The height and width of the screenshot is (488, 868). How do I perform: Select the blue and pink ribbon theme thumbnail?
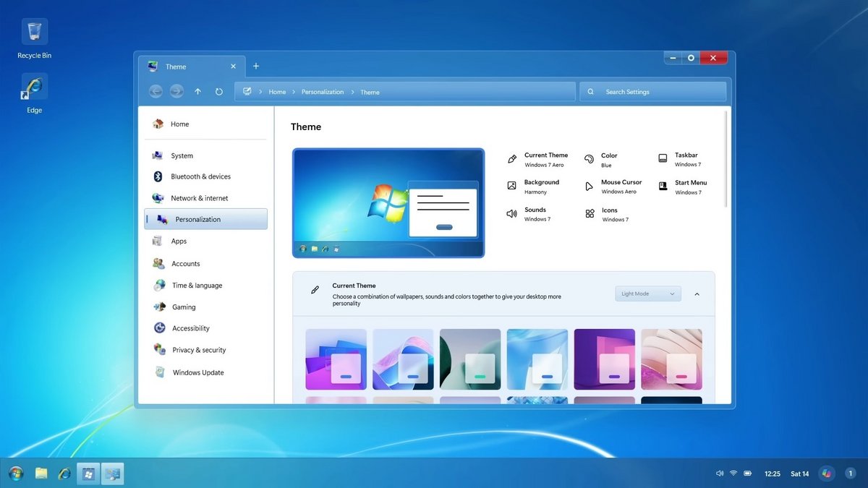point(403,359)
